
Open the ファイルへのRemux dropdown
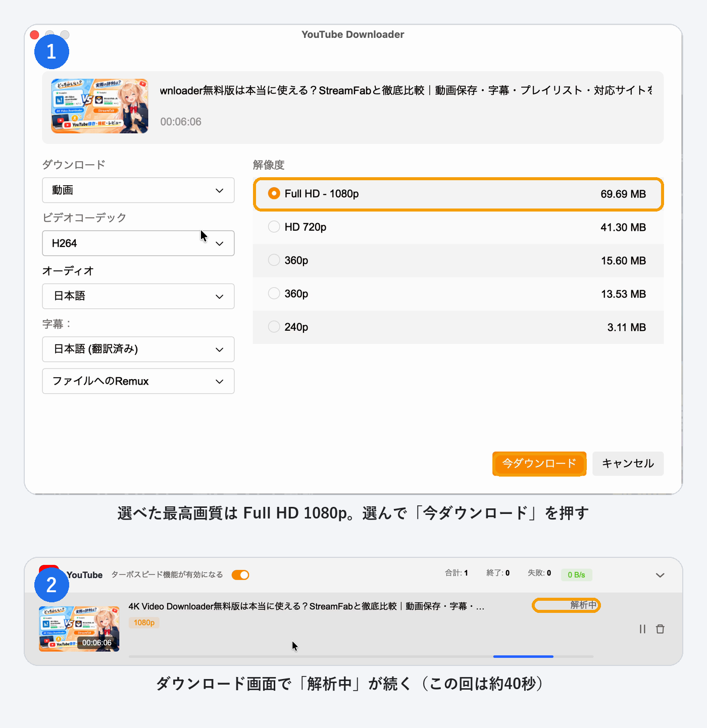pos(138,381)
